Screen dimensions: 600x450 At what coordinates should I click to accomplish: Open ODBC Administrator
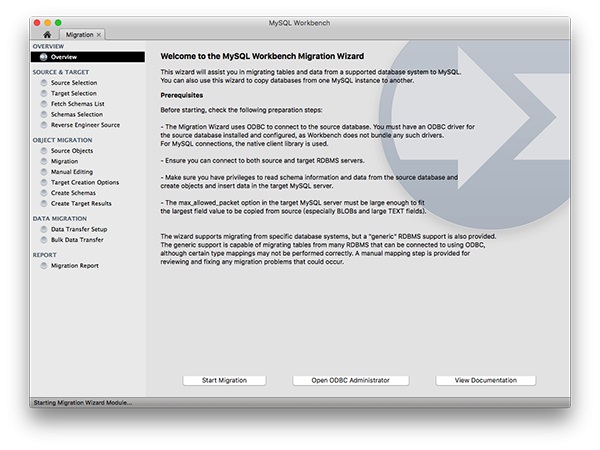coord(351,380)
